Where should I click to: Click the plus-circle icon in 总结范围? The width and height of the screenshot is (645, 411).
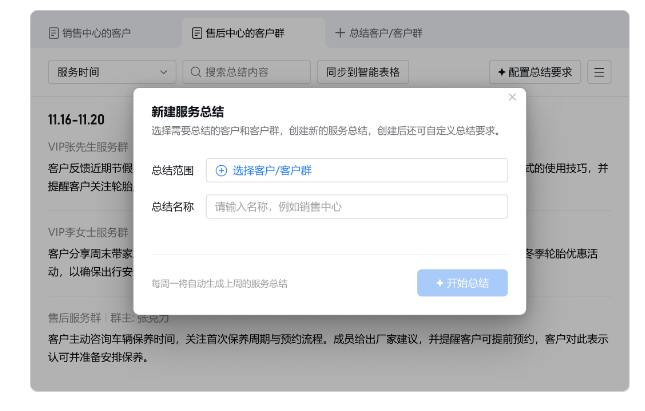[222, 170]
